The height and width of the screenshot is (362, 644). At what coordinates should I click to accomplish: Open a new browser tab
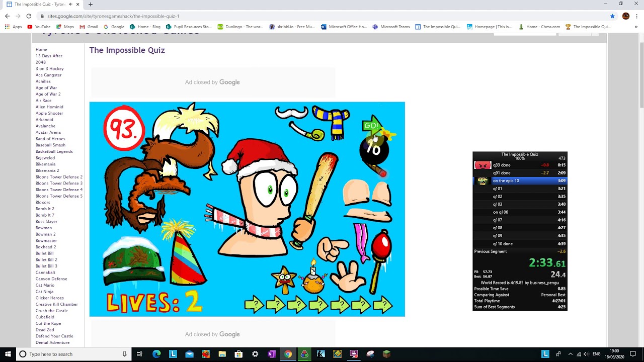91,4
